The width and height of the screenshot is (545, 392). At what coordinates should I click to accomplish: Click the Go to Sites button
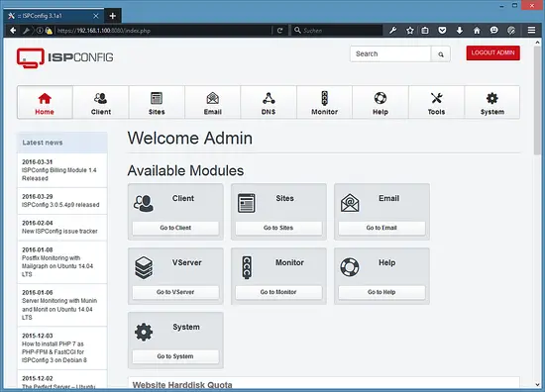click(x=278, y=228)
